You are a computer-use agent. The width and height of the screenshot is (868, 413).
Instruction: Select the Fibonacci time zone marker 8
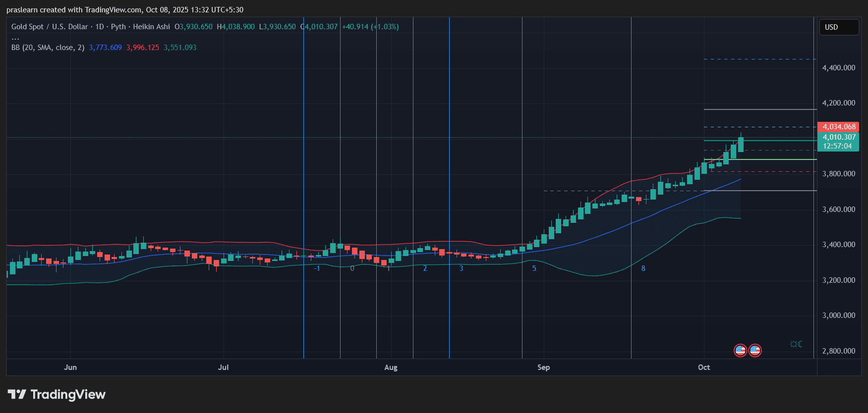point(643,268)
